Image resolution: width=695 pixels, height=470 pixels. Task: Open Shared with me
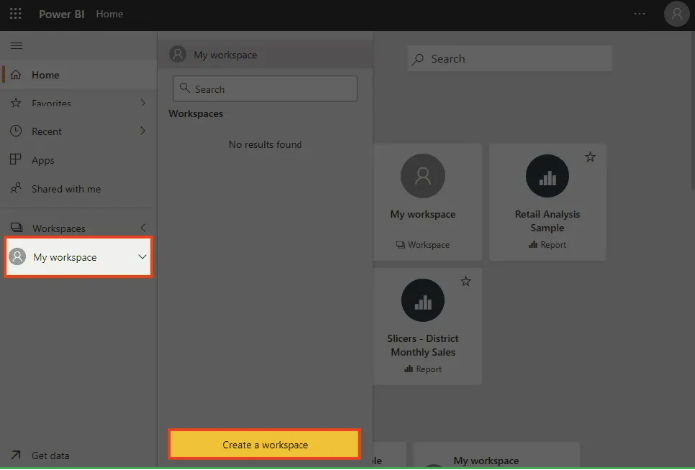pyautogui.click(x=78, y=189)
